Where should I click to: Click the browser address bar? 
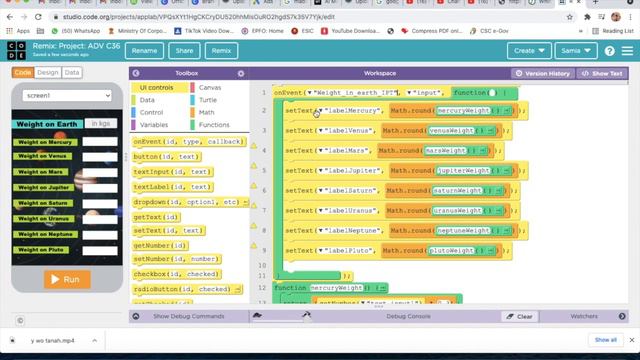[310, 17]
